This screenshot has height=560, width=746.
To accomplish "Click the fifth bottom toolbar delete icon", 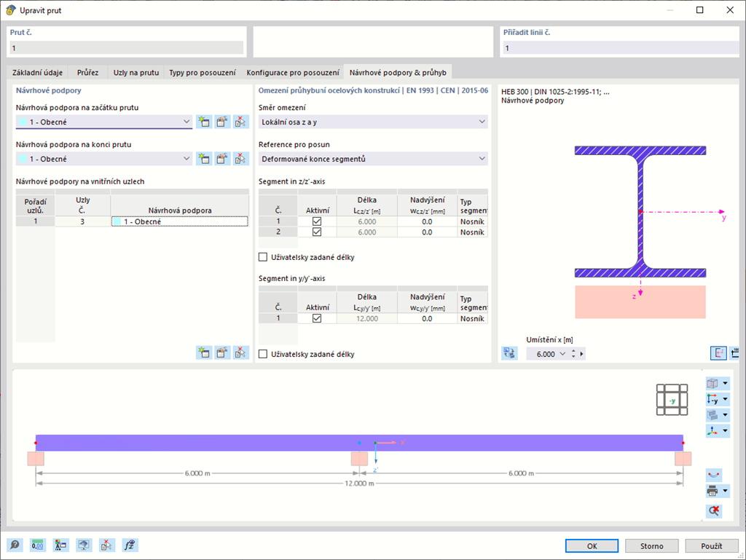I will click(107, 545).
